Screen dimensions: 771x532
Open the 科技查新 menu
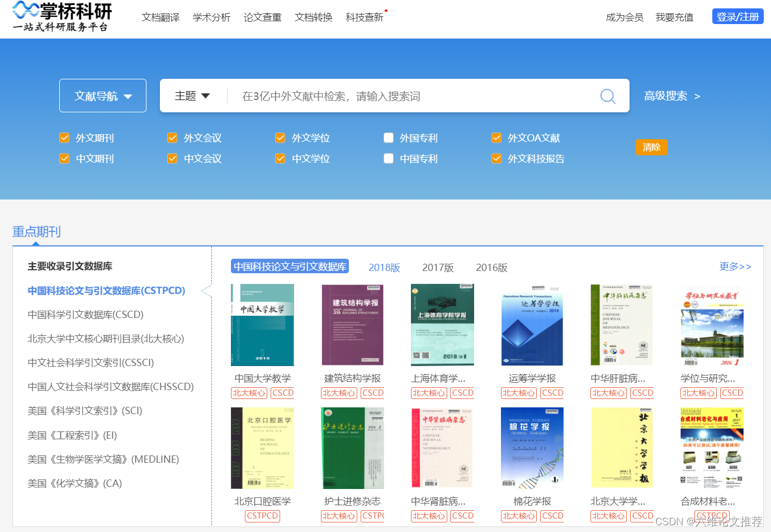(365, 17)
